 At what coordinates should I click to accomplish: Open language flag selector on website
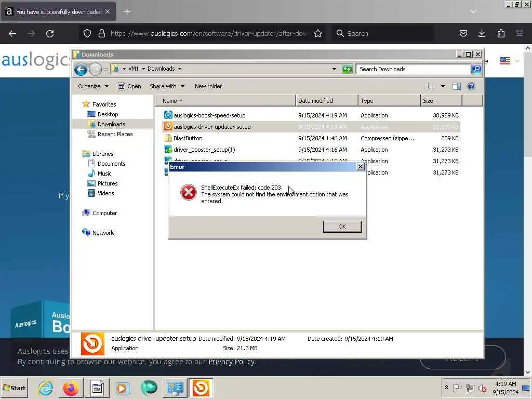509,61
